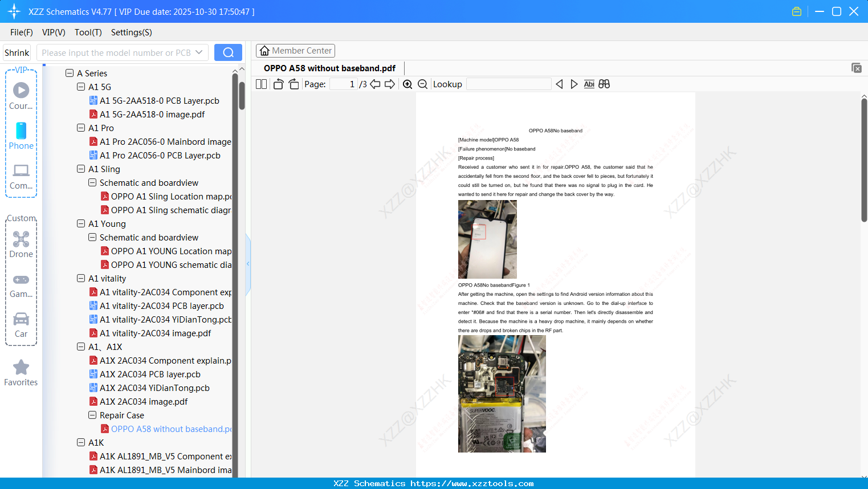Click the binoculars search icon
868x489 pixels.
pyautogui.click(x=604, y=84)
